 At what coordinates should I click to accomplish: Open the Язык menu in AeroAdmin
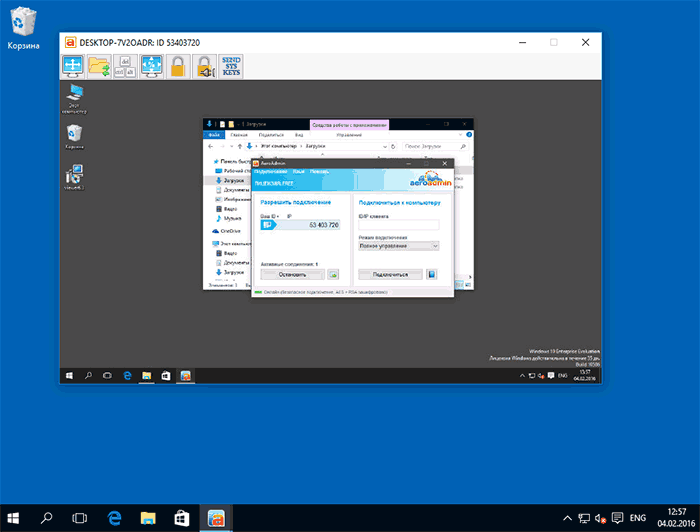click(x=299, y=171)
